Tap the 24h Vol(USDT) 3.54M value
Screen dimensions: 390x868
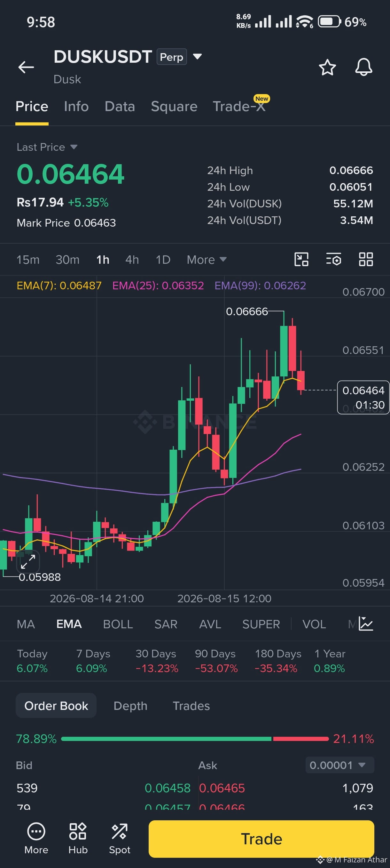(x=356, y=220)
